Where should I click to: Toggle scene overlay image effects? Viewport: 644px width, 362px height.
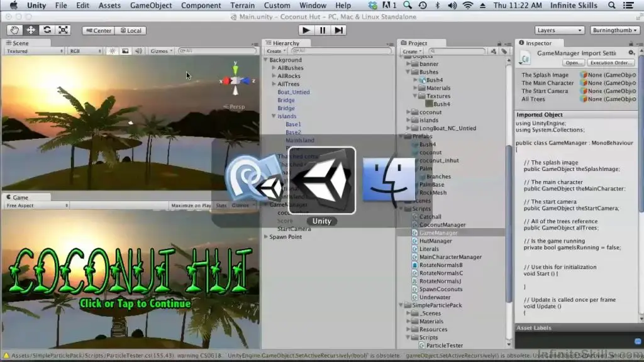(125, 51)
